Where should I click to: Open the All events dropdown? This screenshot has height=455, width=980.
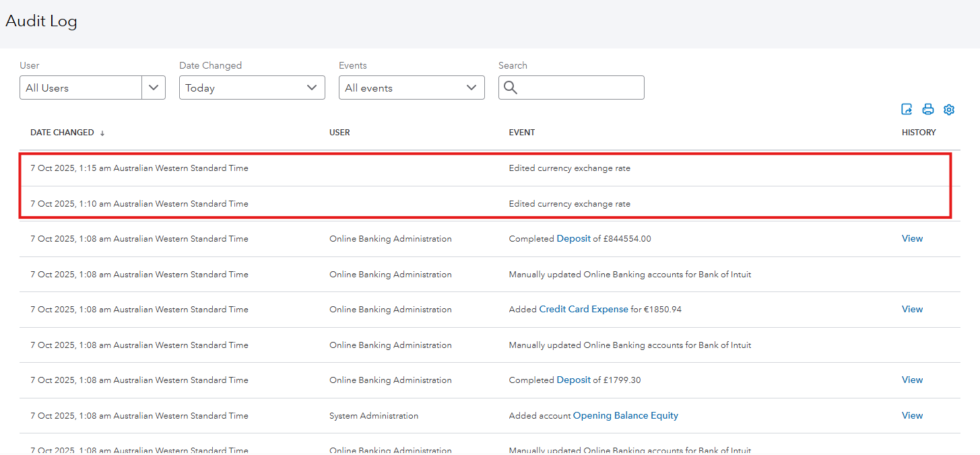411,87
